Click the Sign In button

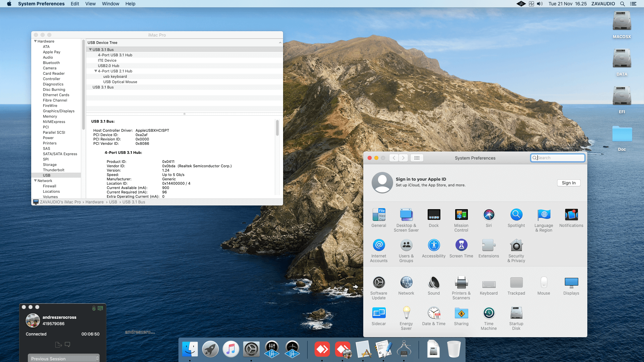(569, 183)
